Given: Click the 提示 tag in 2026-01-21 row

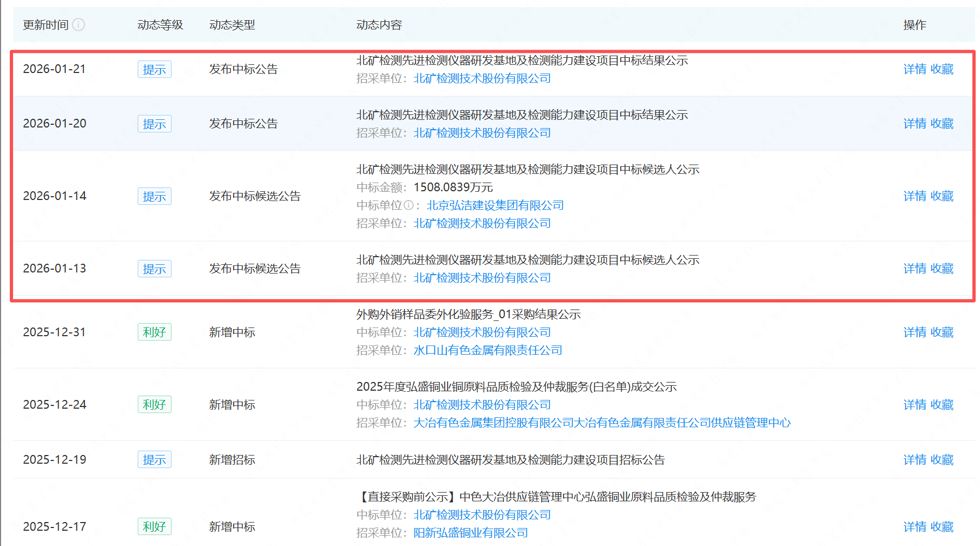Looking at the screenshot, I should tap(155, 69).
